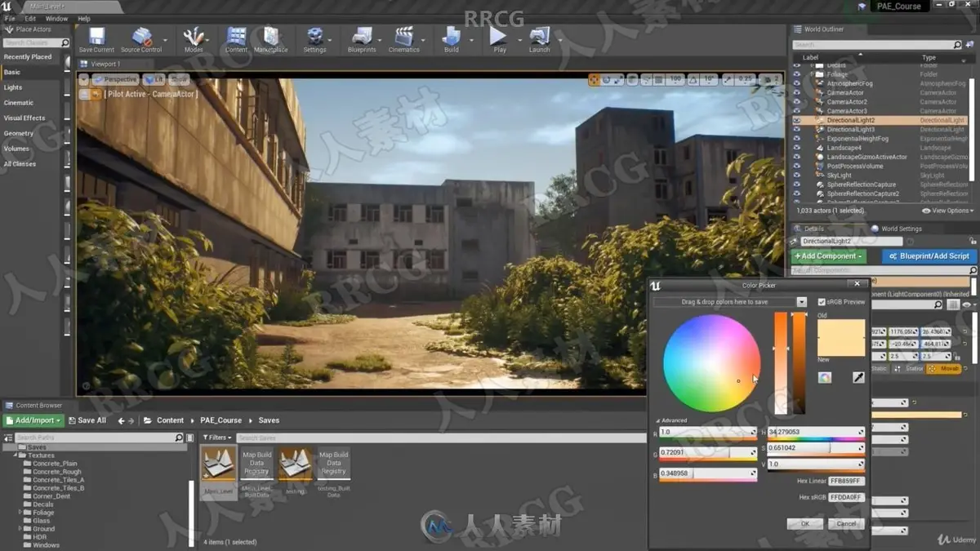Screen dimensions: 980x551
Task: Click the color wheel in Color Picker
Action: (711, 363)
